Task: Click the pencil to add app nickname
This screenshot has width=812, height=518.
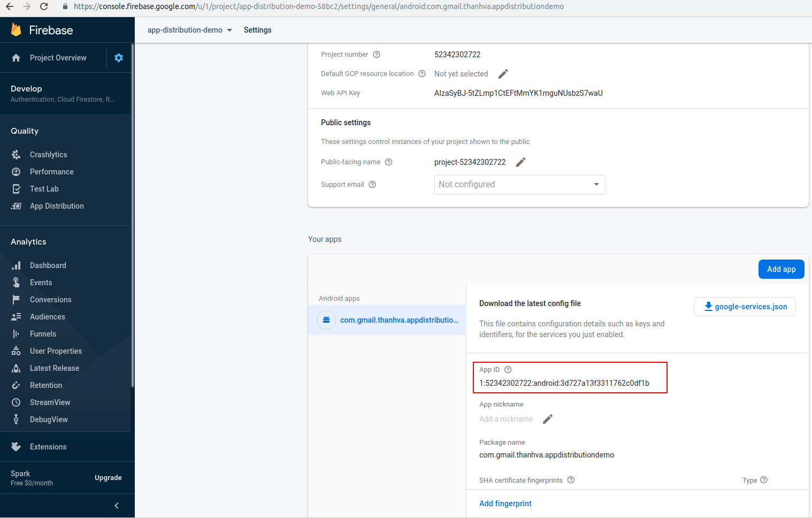Action: [x=547, y=419]
